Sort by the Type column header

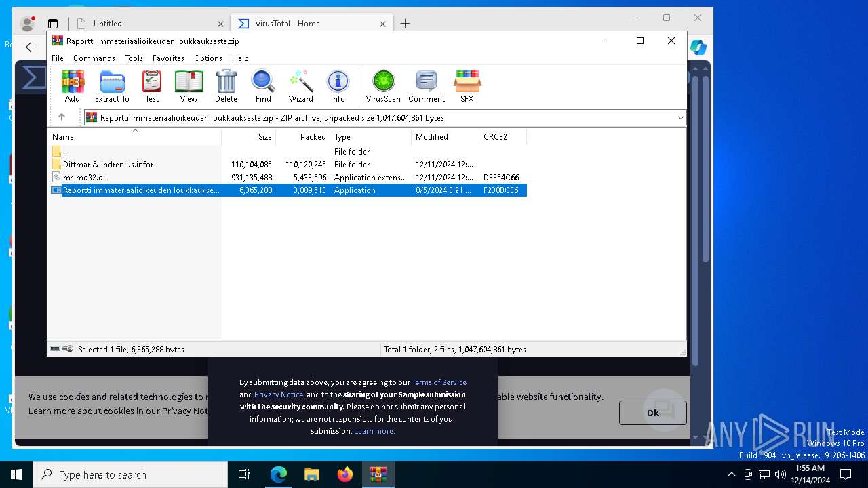click(x=371, y=136)
